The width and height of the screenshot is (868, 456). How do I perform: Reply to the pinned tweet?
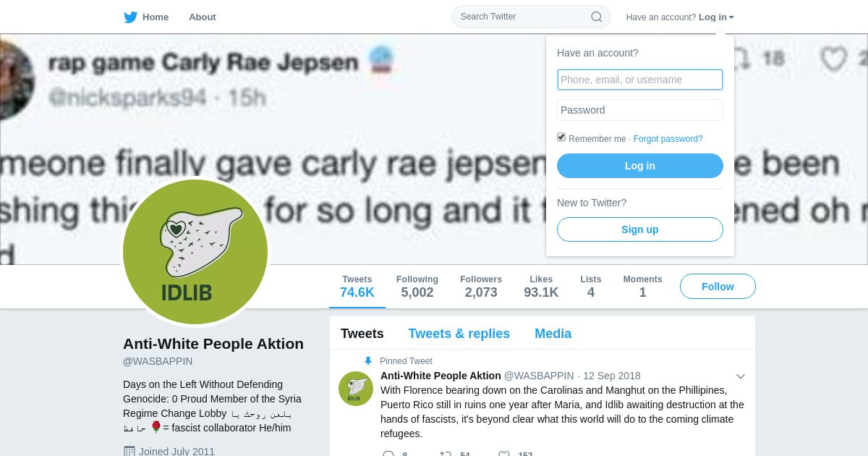388,454
